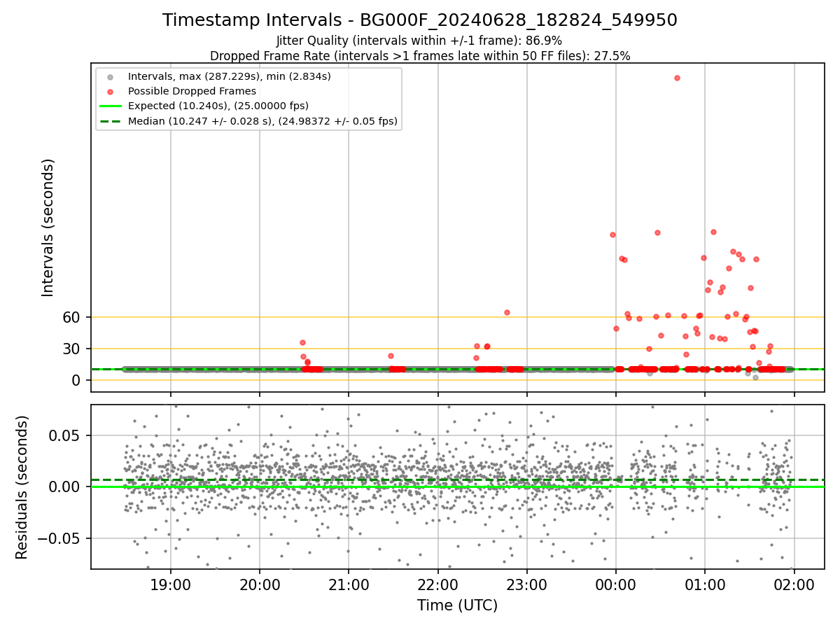Click the 00:00 time tick label
Screen dimensions: 840x630
click(x=616, y=585)
